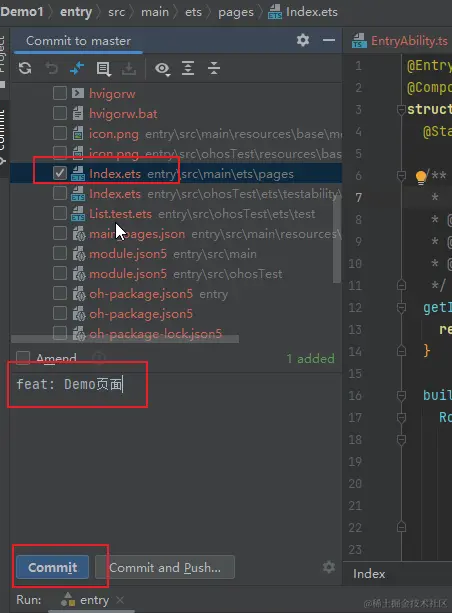The image size is (452, 613).
Task: Click ets in breadcrumb path
Action: (x=193, y=12)
